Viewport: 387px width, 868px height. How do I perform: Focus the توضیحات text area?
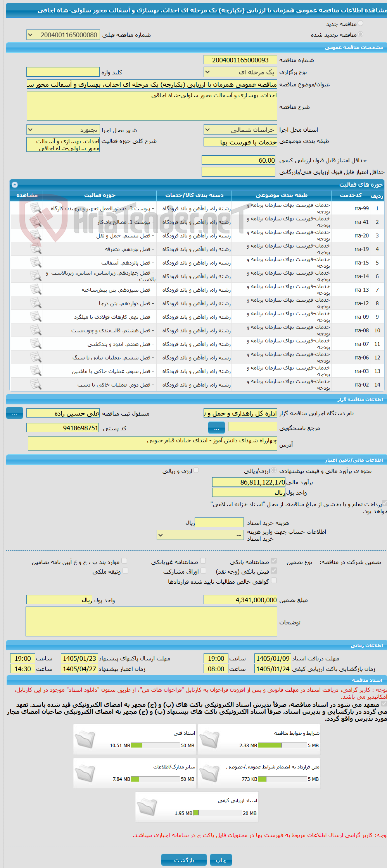click(x=152, y=622)
